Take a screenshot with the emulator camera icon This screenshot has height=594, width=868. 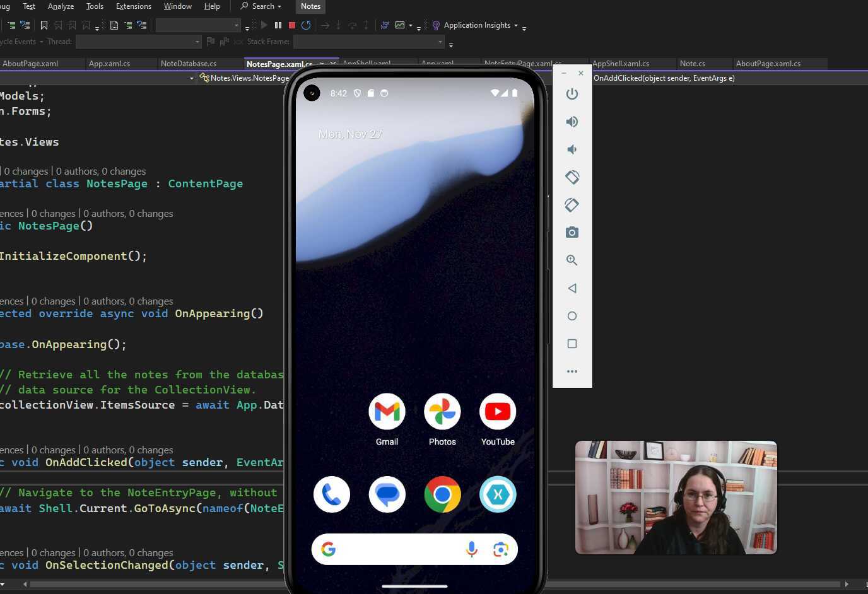[572, 232]
